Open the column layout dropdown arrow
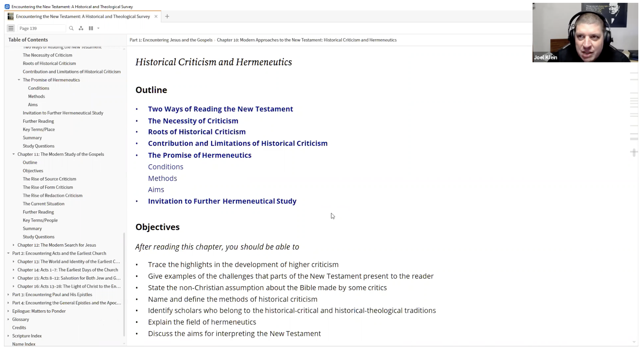The height and width of the screenshot is (352, 644). [x=98, y=28]
